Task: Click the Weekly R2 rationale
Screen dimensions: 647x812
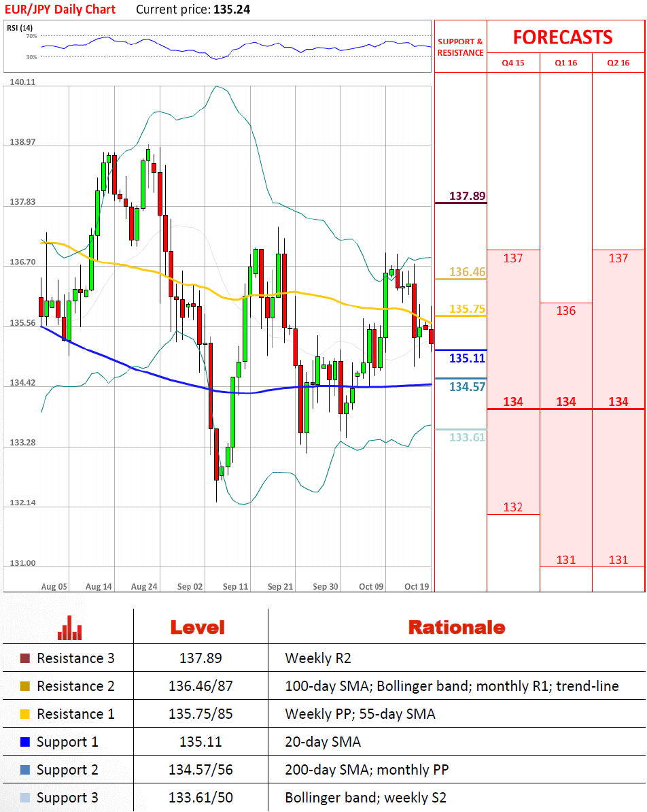Action: pyautogui.click(x=318, y=658)
